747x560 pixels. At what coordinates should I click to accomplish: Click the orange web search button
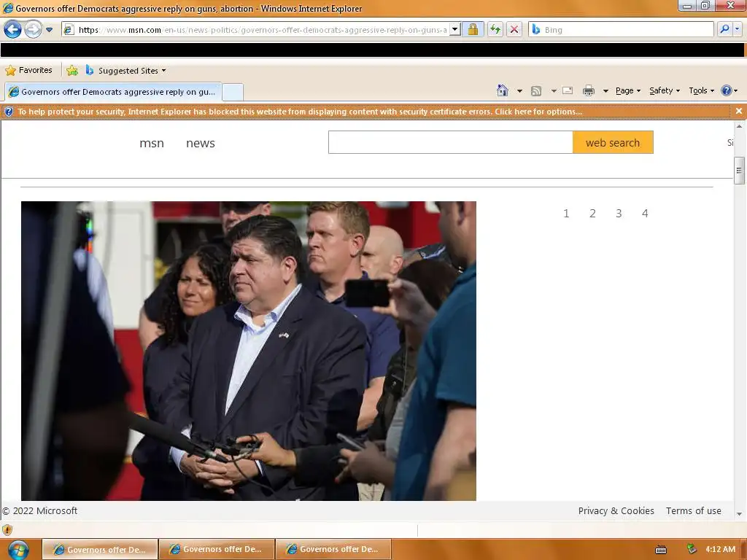(x=613, y=142)
